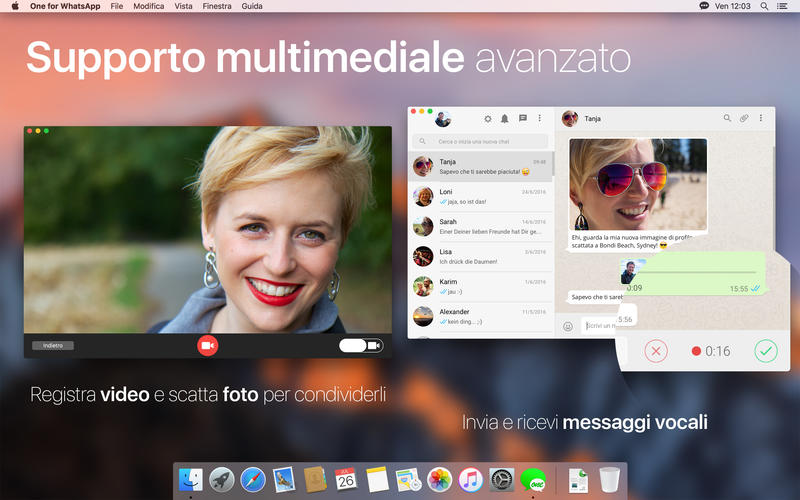Click the Indietro button
This screenshot has height=500, width=800.
tap(53, 346)
